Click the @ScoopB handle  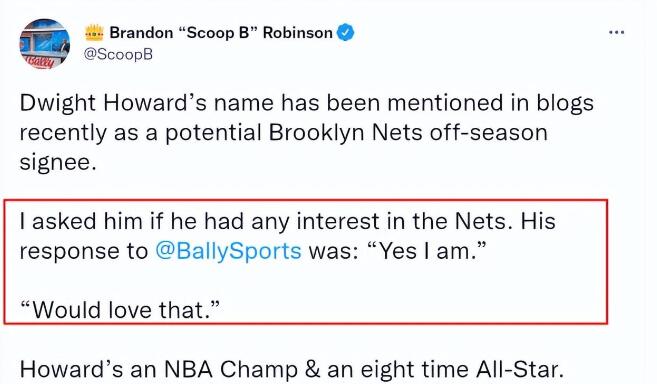coord(119,54)
